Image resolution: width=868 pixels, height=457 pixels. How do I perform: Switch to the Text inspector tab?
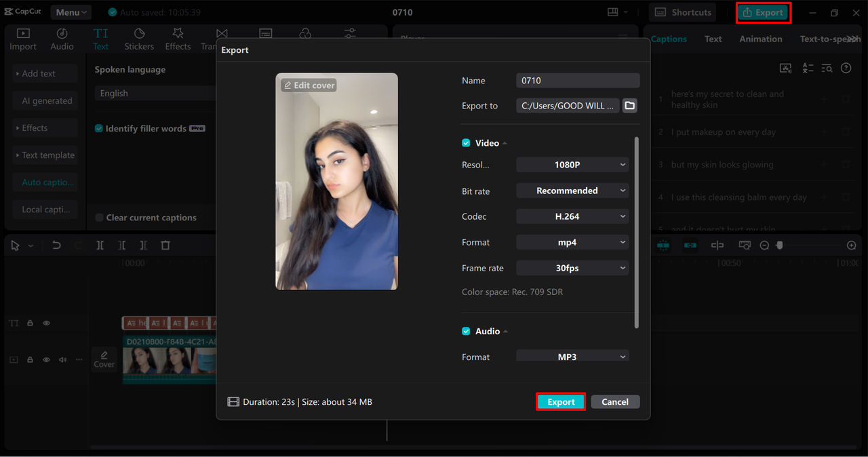[x=713, y=39]
